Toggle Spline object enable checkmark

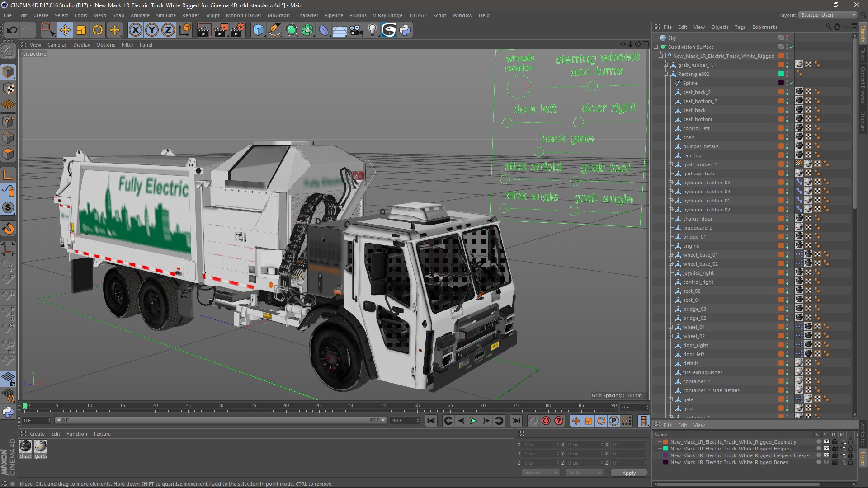point(791,83)
